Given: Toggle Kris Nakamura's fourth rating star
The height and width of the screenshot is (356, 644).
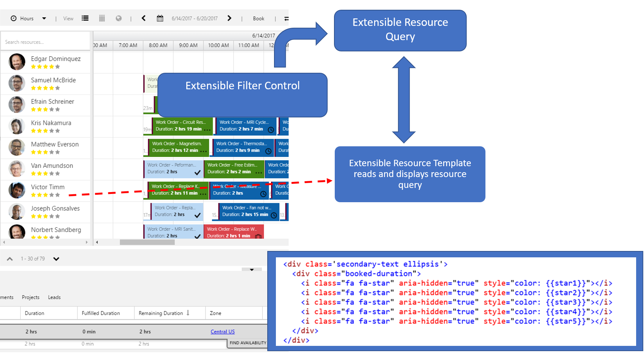Looking at the screenshot, I should click(51, 131).
